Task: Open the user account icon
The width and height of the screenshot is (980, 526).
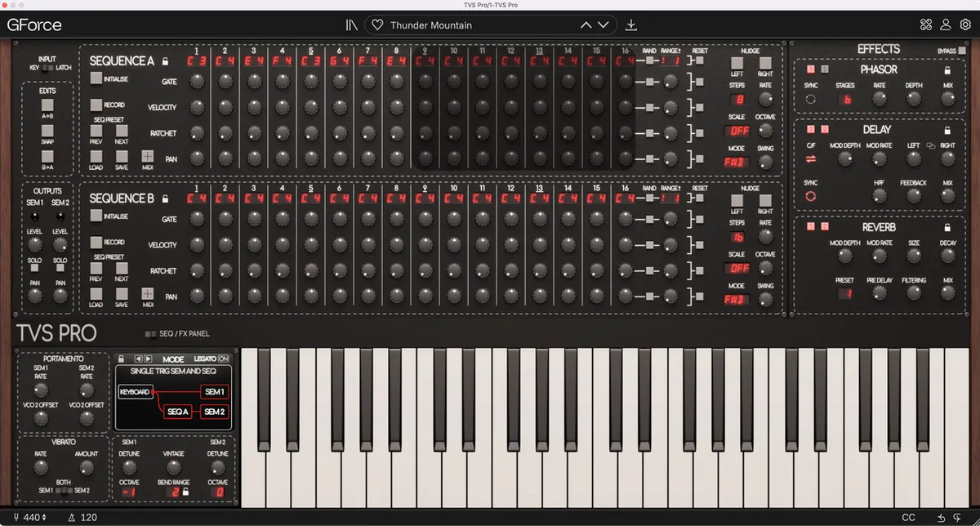Action: coord(946,25)
